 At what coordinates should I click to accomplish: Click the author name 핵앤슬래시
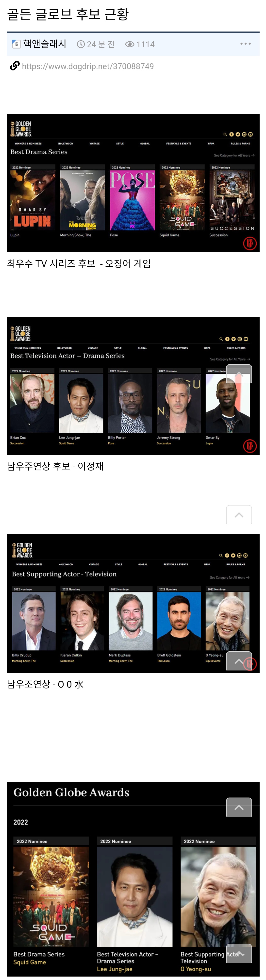click(45, 44)
